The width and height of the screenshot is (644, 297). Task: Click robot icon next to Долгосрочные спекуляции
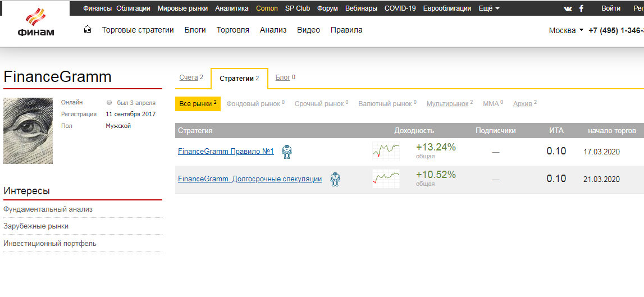(x=335, y=180)
